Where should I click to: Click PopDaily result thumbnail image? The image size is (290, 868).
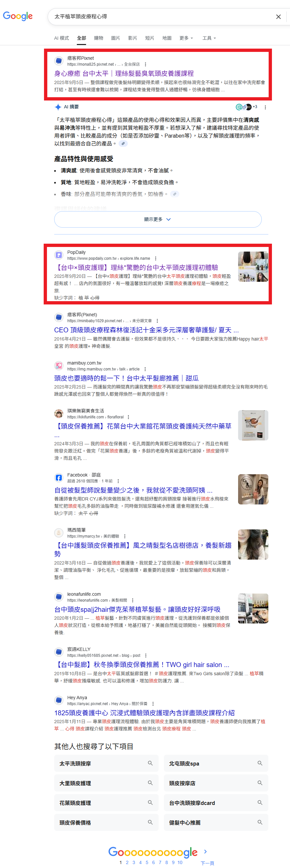point(253,267)
